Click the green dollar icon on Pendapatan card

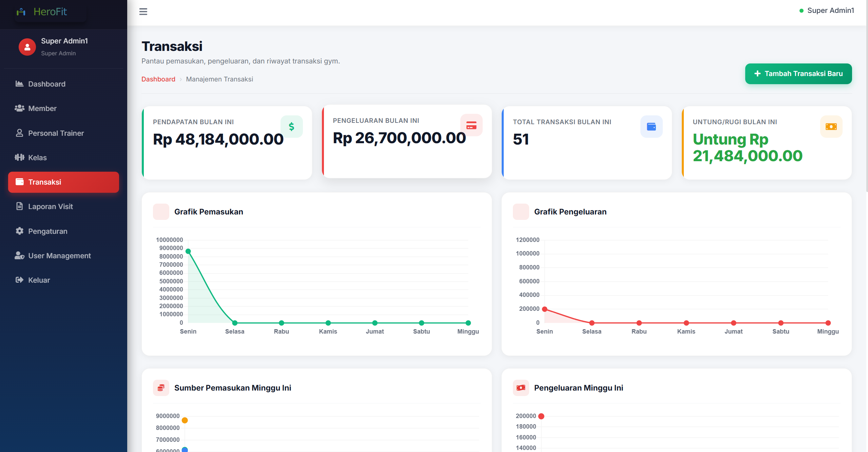(x=291, y=127)
